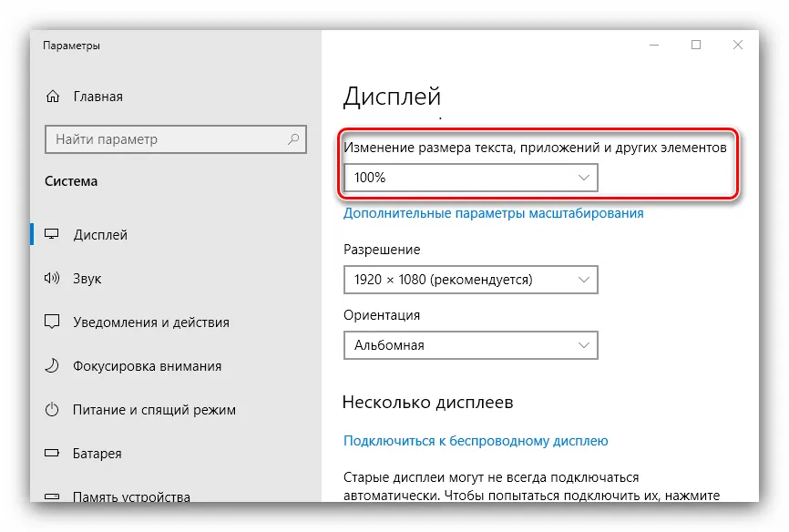Image resolution: width=789 pixels, height=532 pixels.
Task: Click the Home icon next to Главная
Action: (x=53, y=97)
